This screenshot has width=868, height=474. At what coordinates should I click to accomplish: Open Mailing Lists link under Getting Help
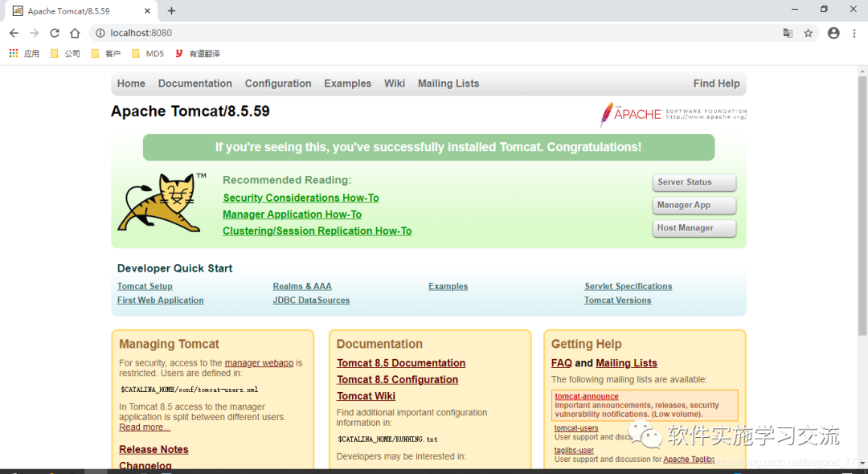click(x=627, y=363)
